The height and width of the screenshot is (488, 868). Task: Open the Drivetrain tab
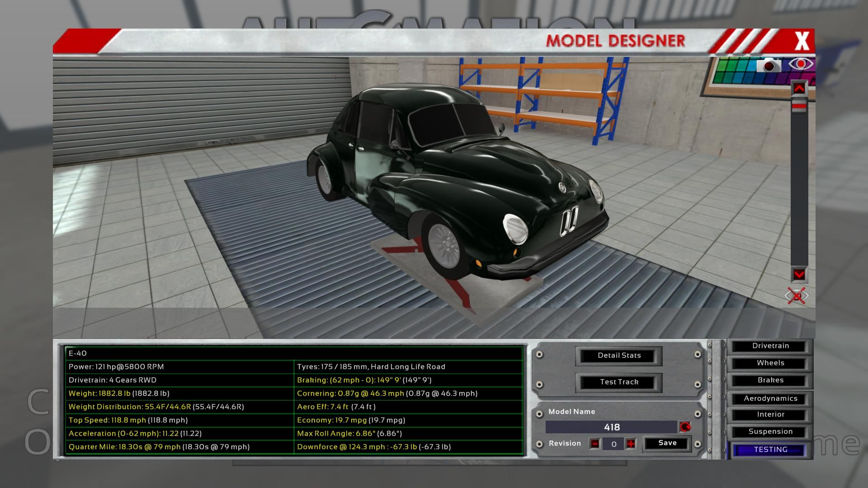[x=770, y=346]
